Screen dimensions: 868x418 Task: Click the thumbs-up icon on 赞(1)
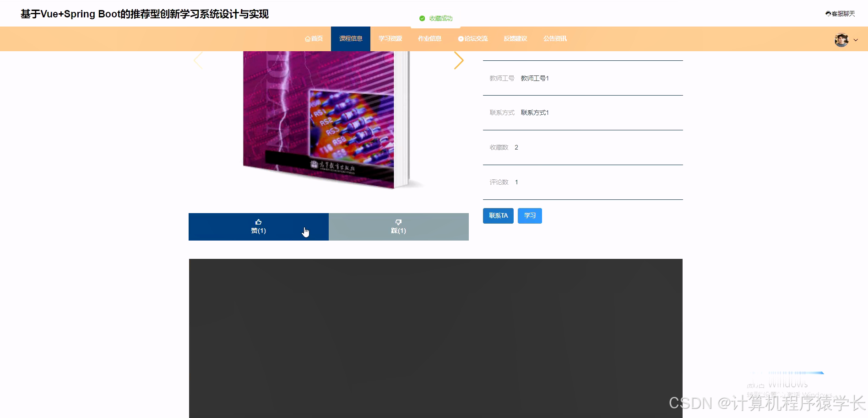pos(258,221)
